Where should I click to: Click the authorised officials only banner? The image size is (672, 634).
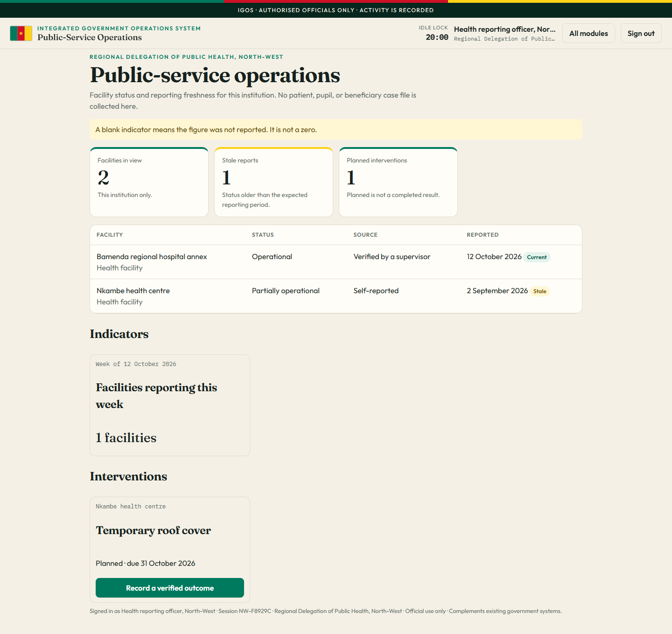[x=336, y=10]
